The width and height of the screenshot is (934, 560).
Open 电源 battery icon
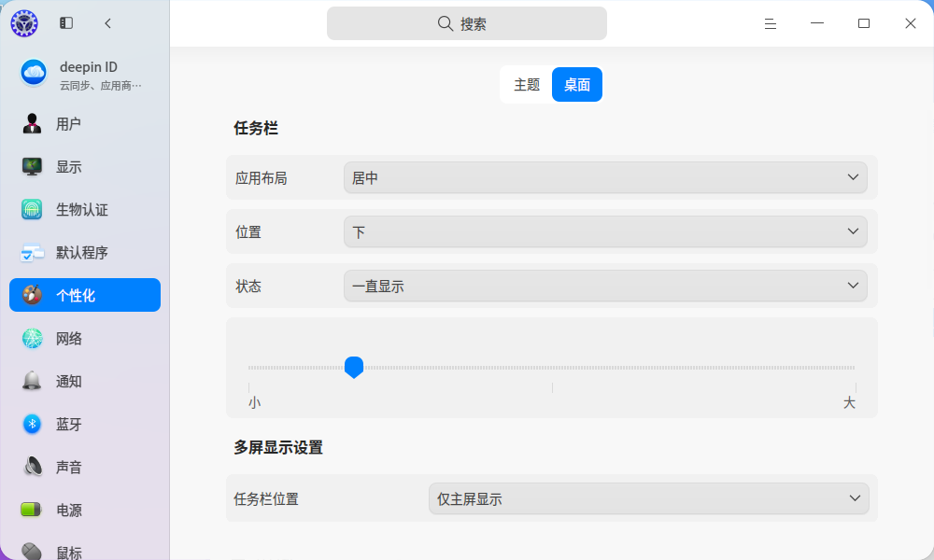click(x=32, y=510)
